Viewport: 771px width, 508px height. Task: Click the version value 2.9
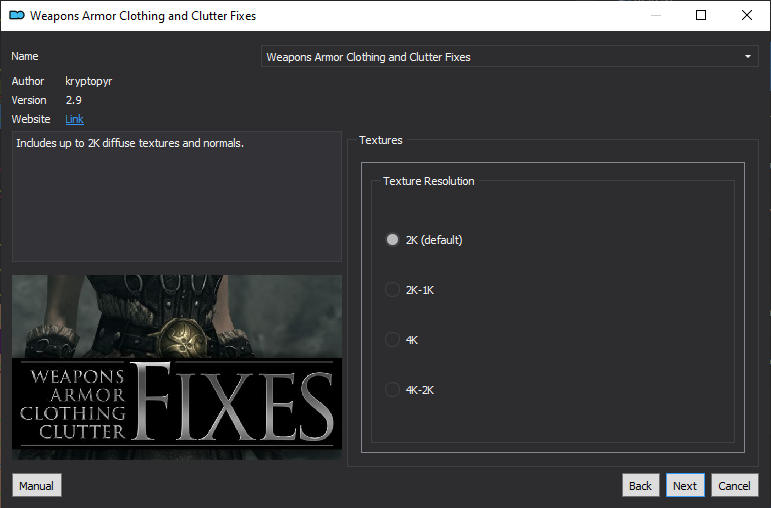74,100
